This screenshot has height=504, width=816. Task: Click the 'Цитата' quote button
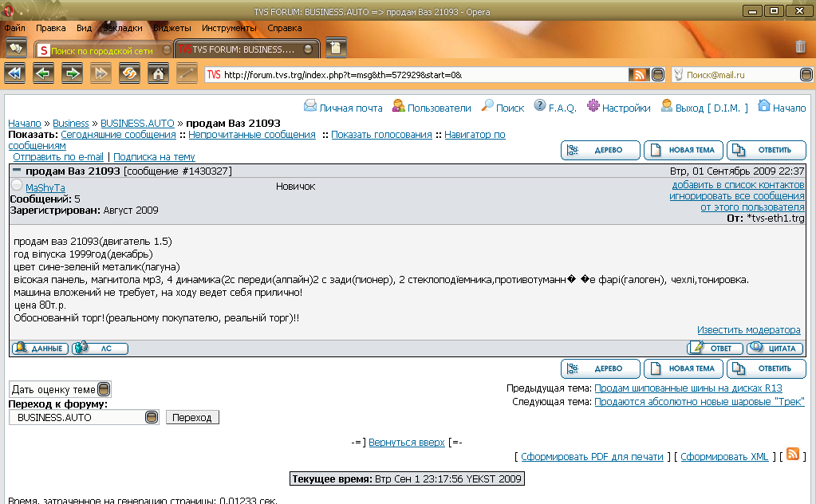pos(775,348)
